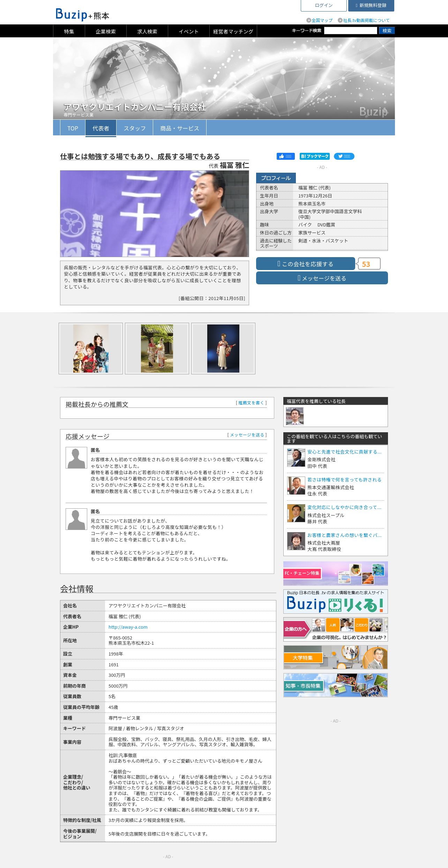Click the 熊本交通運輸株式会社 company name
Screen dimensions: 448x868
click(331, 487)
